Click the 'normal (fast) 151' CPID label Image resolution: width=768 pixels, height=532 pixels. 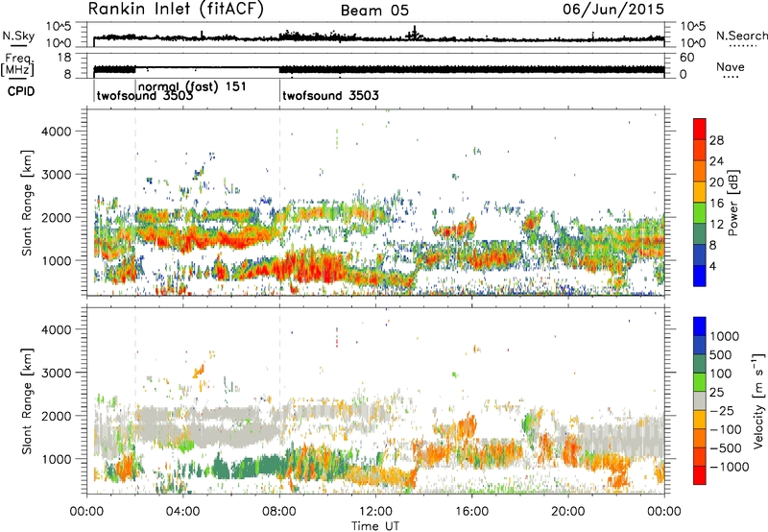pos(192,86)
